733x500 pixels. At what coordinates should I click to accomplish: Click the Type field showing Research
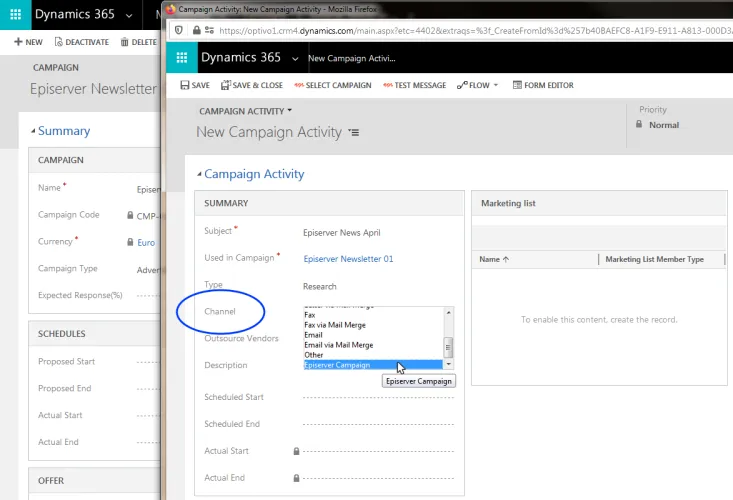320,286
